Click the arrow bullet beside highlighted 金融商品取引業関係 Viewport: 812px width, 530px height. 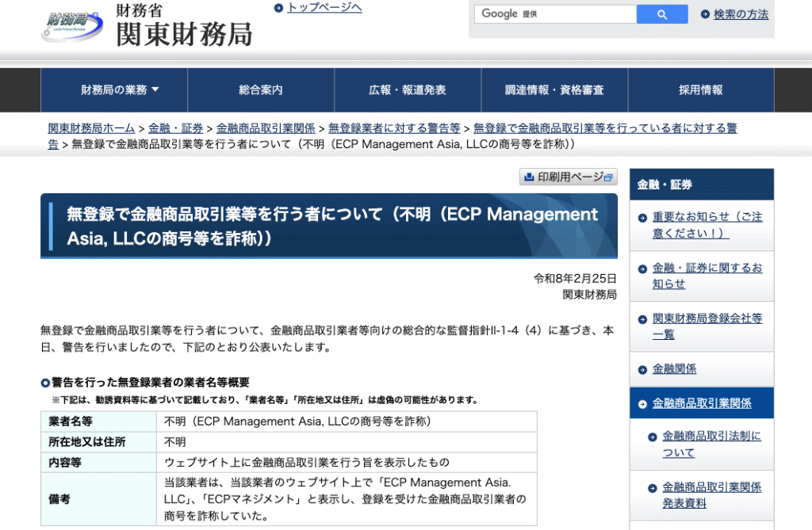642,404
